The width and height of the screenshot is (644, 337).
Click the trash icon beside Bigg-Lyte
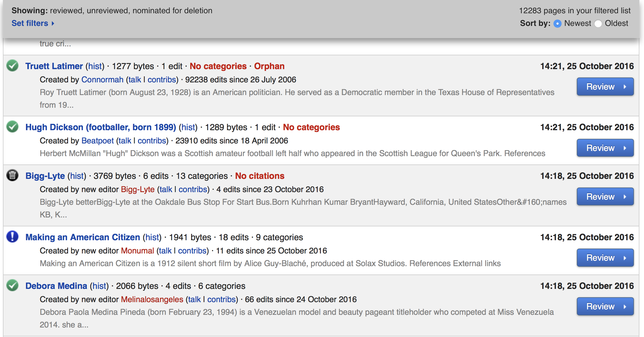click(12, 175)
